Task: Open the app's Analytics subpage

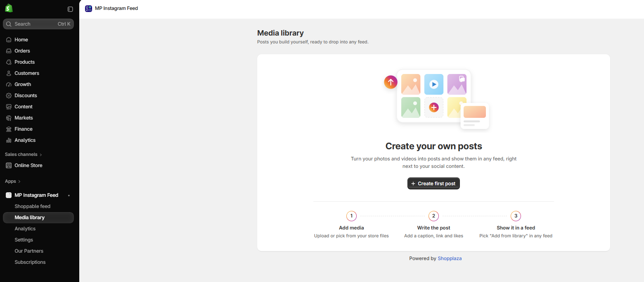Action: tap(38, 229)
